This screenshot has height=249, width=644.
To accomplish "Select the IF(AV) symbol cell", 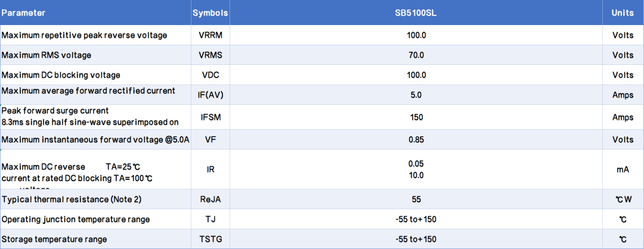I will 210,95.
